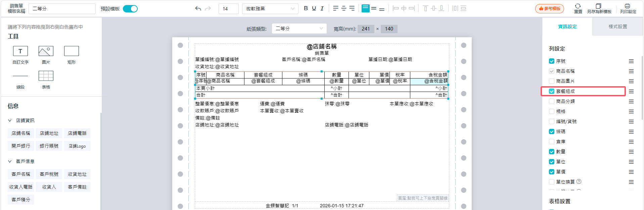Screen dimensions: 644x210
Task: Uncheck the 條碼 column checkbox
Action: pyautogui.click(x=552, y=132)
